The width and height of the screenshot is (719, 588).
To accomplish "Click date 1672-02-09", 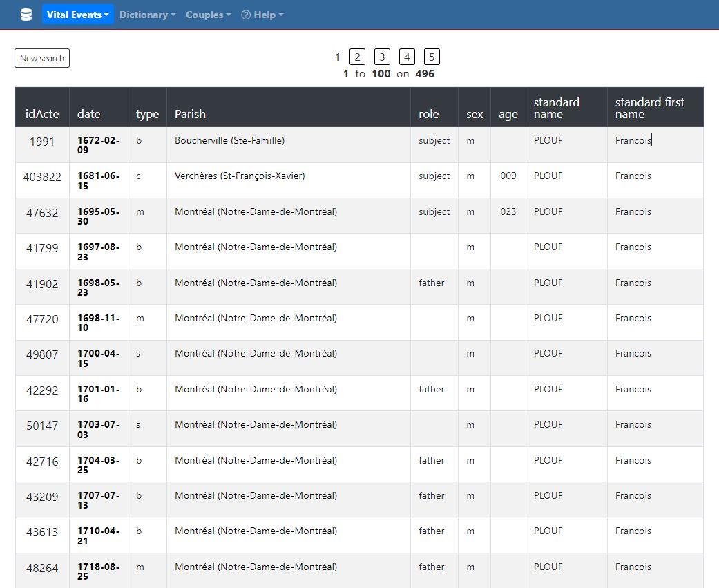I will (x=98, y=145).
